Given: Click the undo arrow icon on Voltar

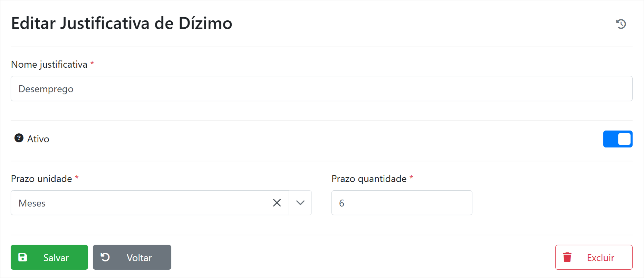Looking at the screenshot, I should [105, 257].
